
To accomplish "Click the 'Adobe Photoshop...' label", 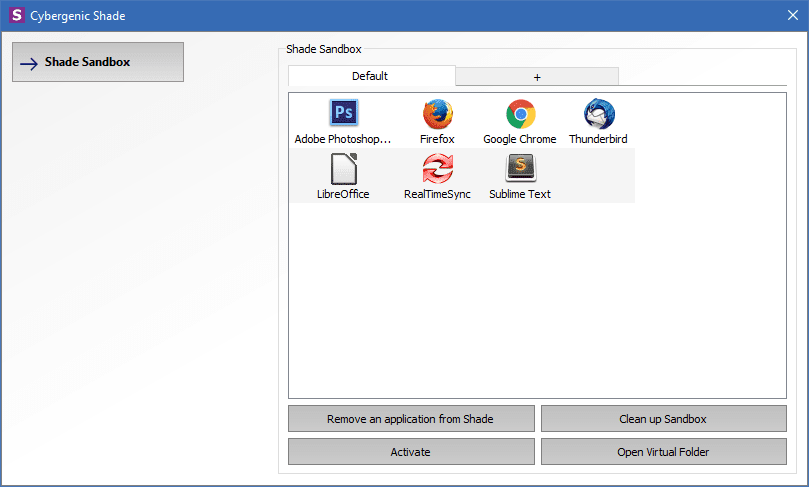I will coord(343,139).
